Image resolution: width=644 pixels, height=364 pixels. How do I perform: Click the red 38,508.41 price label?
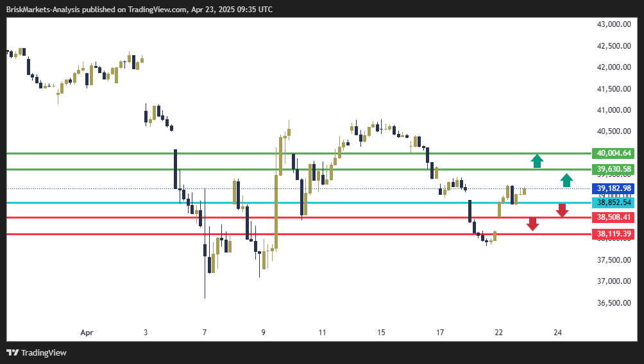coord(614,218)
